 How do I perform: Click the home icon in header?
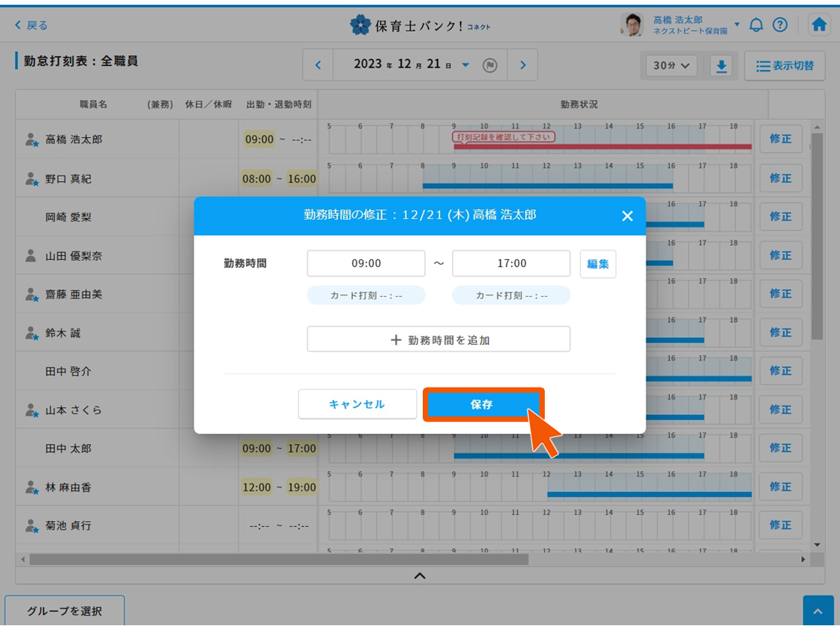(819, 25)
